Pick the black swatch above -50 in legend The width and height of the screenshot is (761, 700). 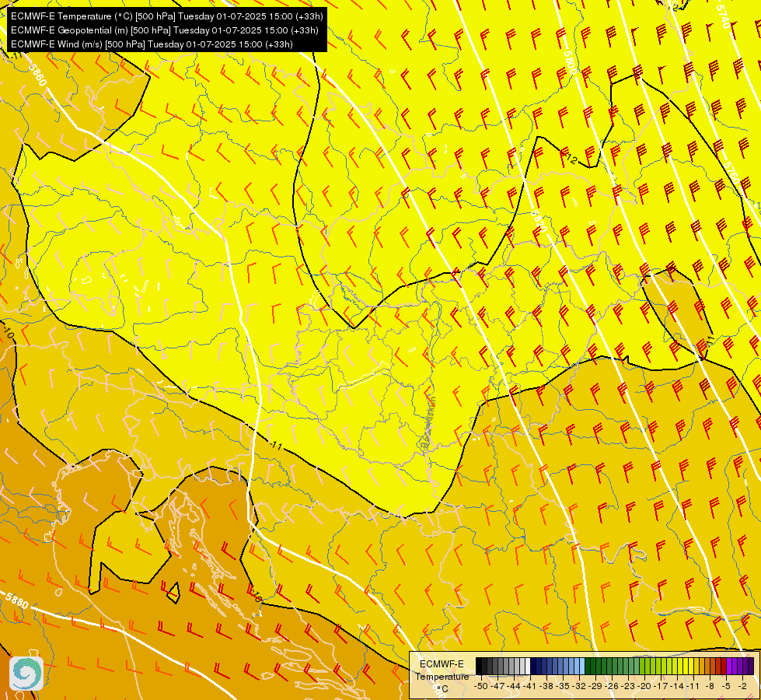[479, 666]
